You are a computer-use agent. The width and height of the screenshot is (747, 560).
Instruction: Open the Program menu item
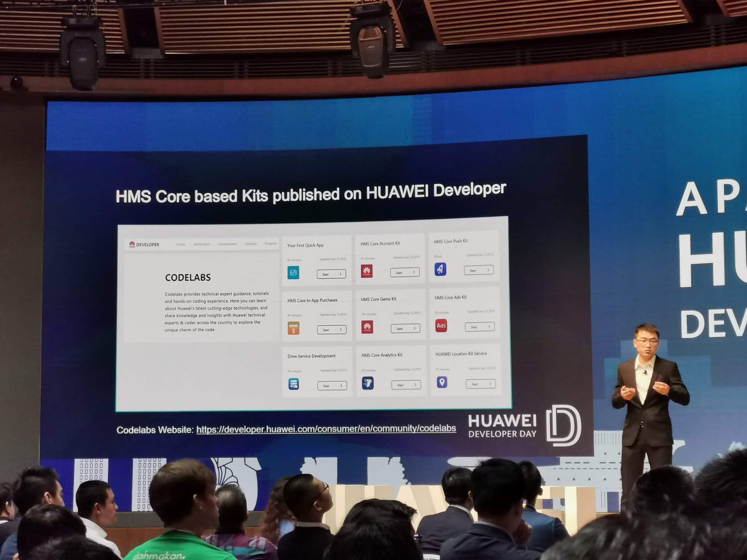click(271, 243)
